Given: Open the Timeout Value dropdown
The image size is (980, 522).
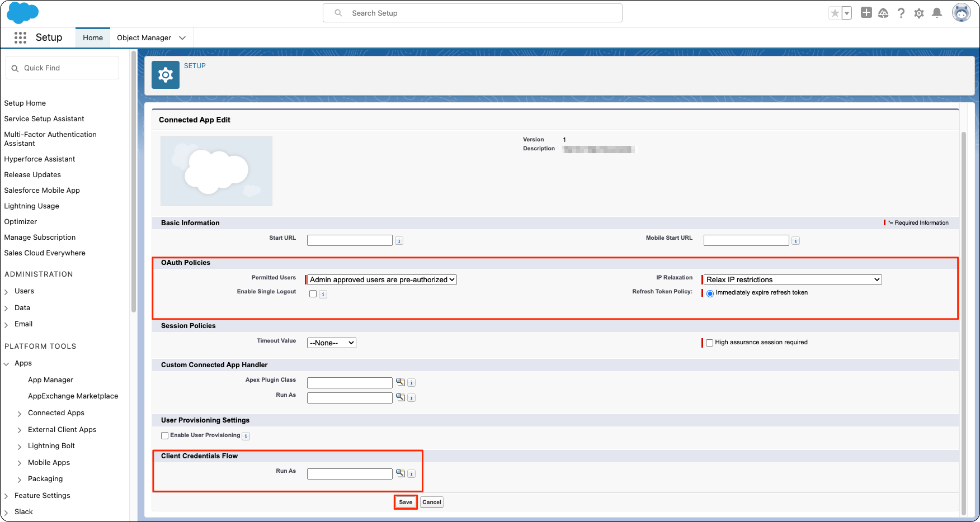Looking at the screenshot, I should coord(332,343).
